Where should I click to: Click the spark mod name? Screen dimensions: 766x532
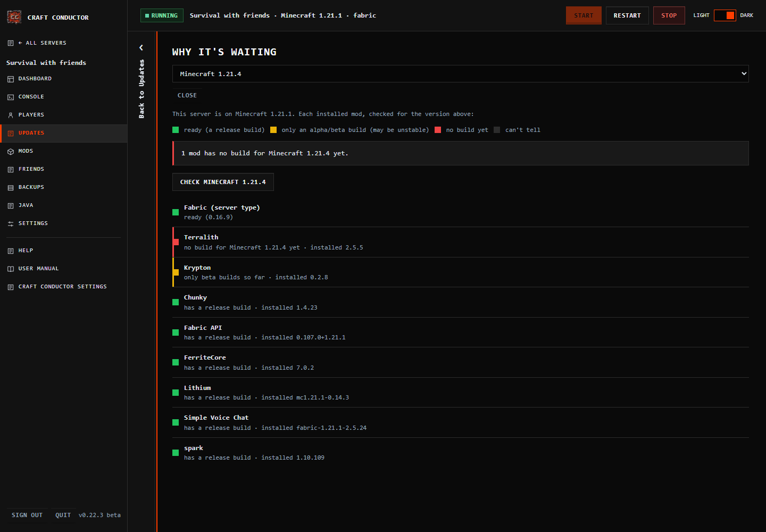(194, 448)
